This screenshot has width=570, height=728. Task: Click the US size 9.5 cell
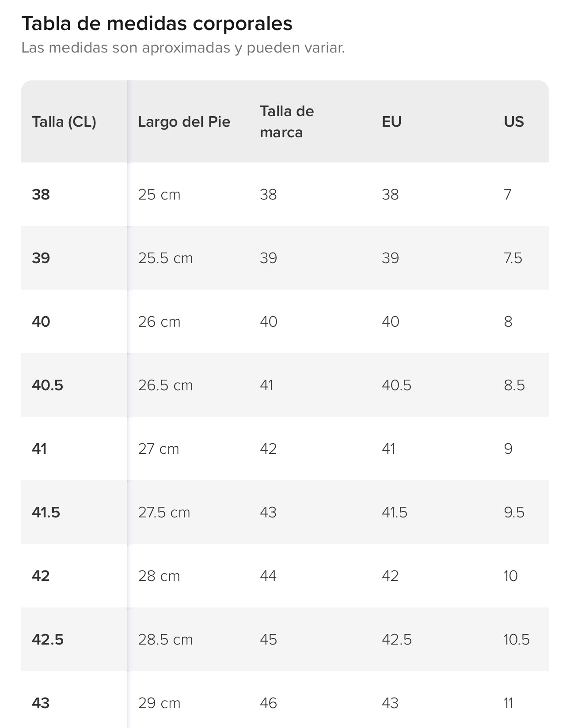pyautogui.click(x=514, y=513)
